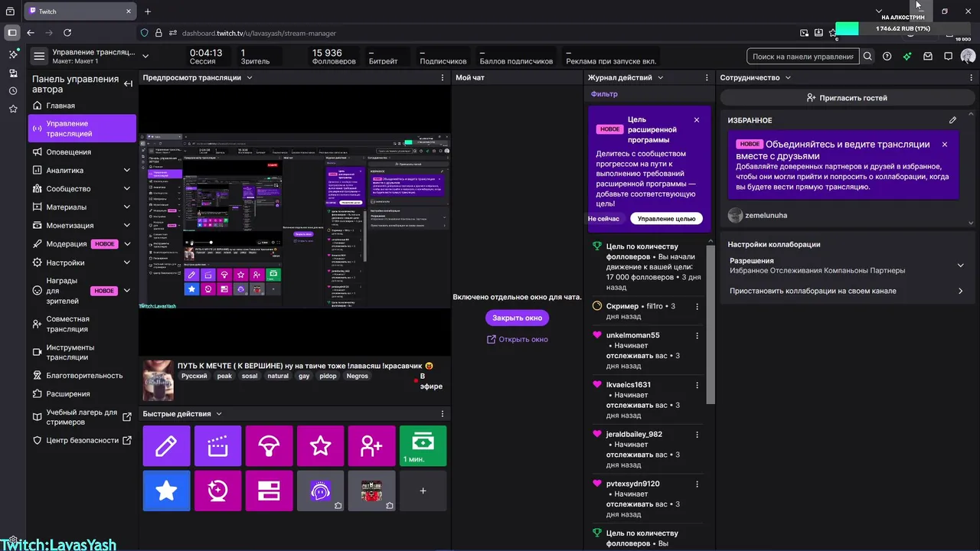Expand the Аналитика sidebar section
The width and height of the screenshot is (980, 551).
127,171
